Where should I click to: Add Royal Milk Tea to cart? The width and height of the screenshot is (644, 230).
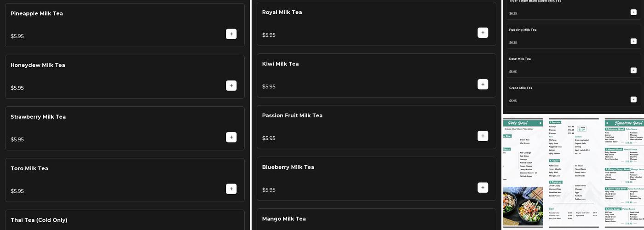click(x=483, y=33)
